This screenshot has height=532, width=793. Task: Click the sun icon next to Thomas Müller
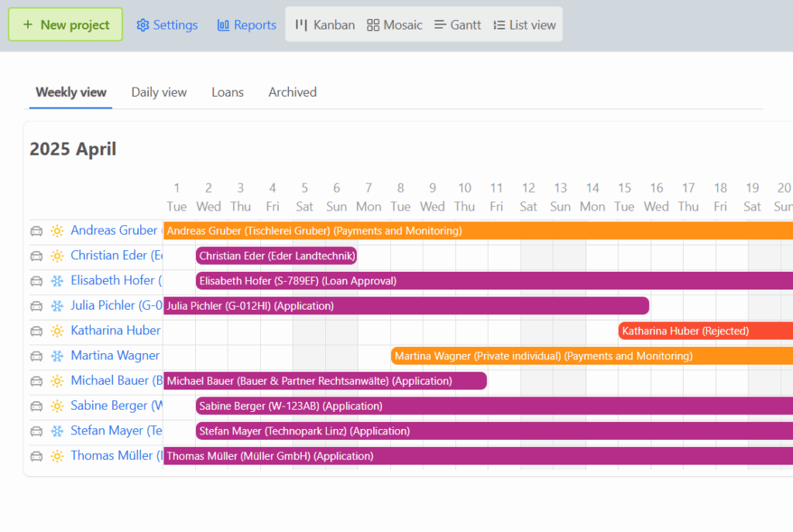coord(57,456)
